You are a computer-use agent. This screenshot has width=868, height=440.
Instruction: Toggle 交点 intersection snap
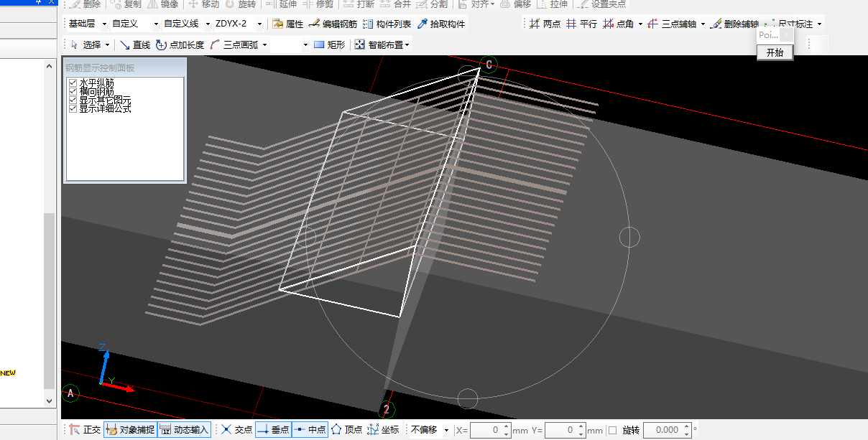click(x=236, y=430)
